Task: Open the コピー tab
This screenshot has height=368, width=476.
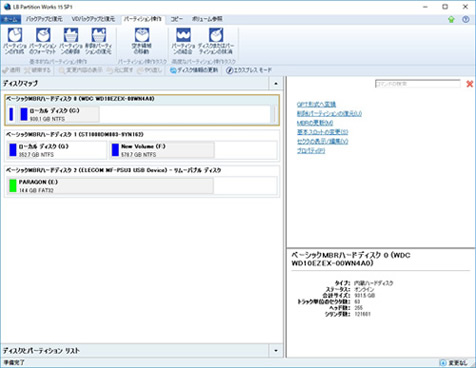Action: click(x=177, y=19)
